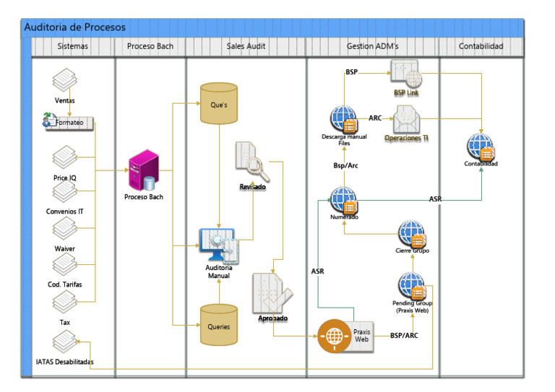This screenshot has height=392, width=555.
Task: Click the Sistemas lane header
Action: 72,46
